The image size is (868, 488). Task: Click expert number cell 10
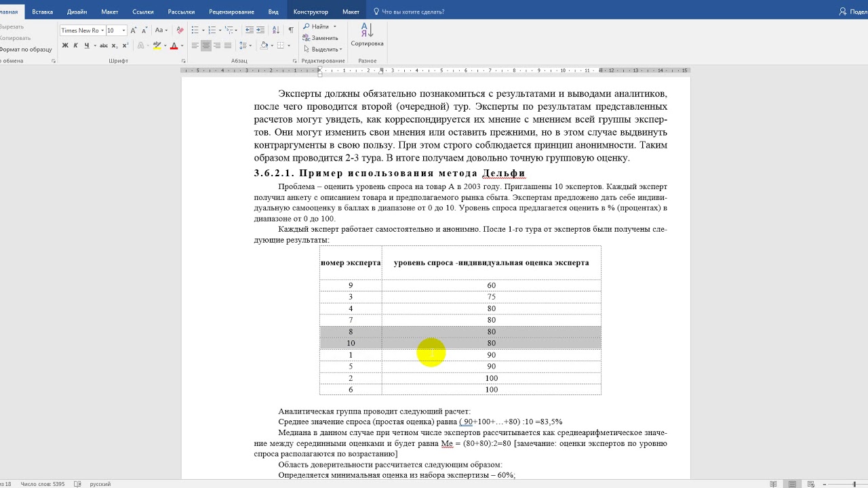[351, 343]
